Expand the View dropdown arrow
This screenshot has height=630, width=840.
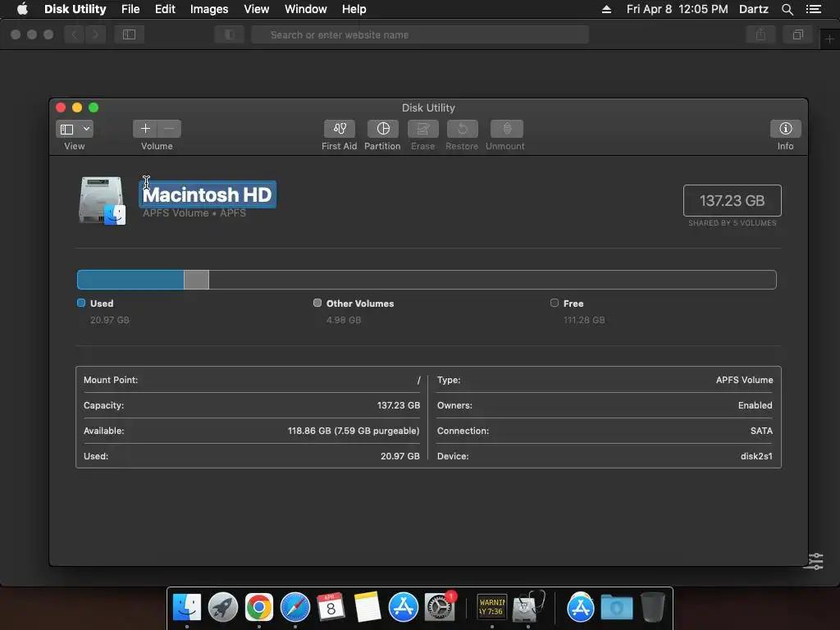click(x=86, y=129)
